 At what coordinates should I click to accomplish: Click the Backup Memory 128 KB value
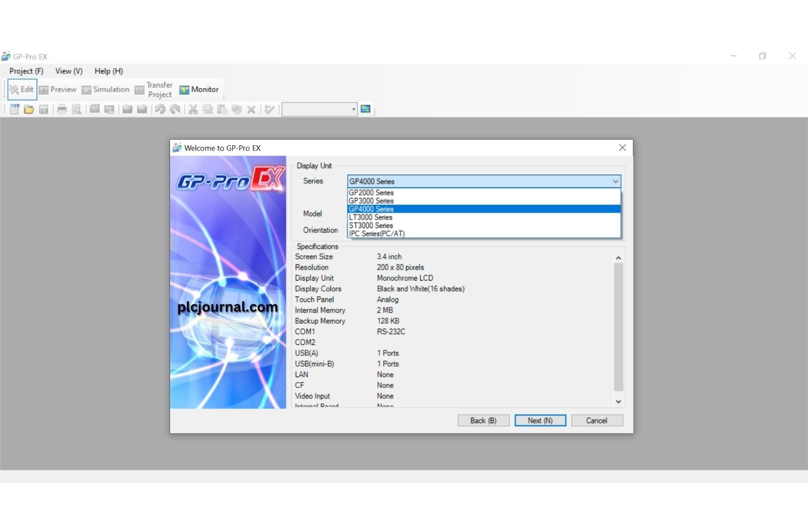tap(388, 321)
